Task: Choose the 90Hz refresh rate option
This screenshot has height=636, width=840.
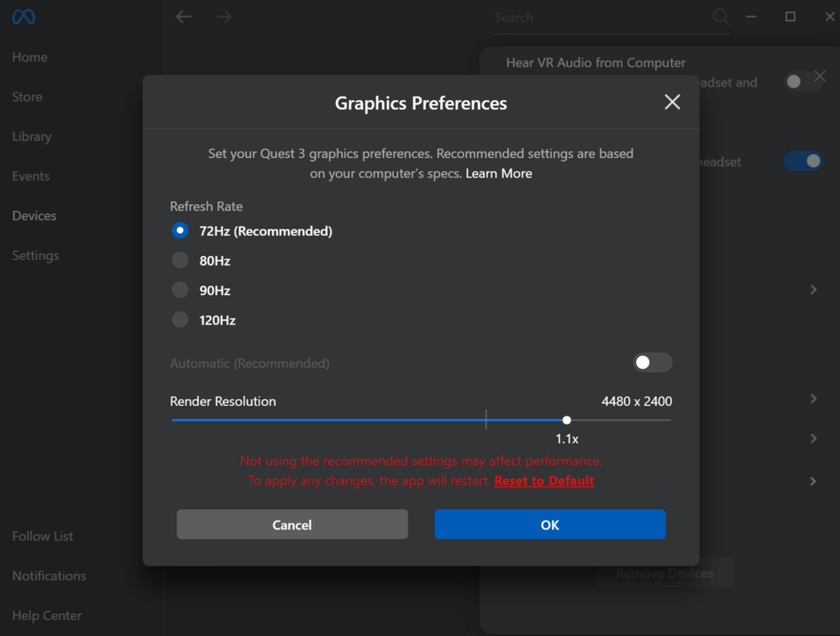Action: pyautogui.click(x=180, y=291)
